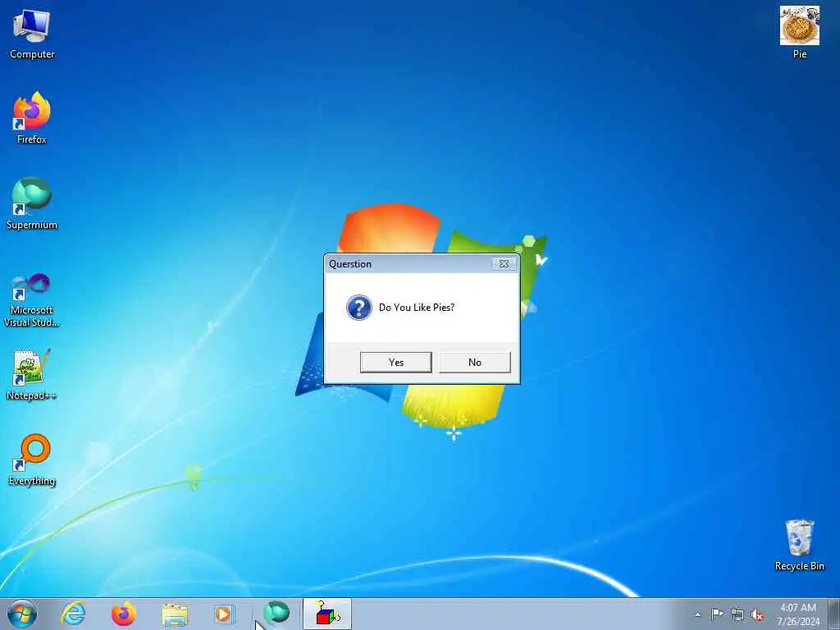Open Windows Media Player from taskbar

click(x=224, y=614)
